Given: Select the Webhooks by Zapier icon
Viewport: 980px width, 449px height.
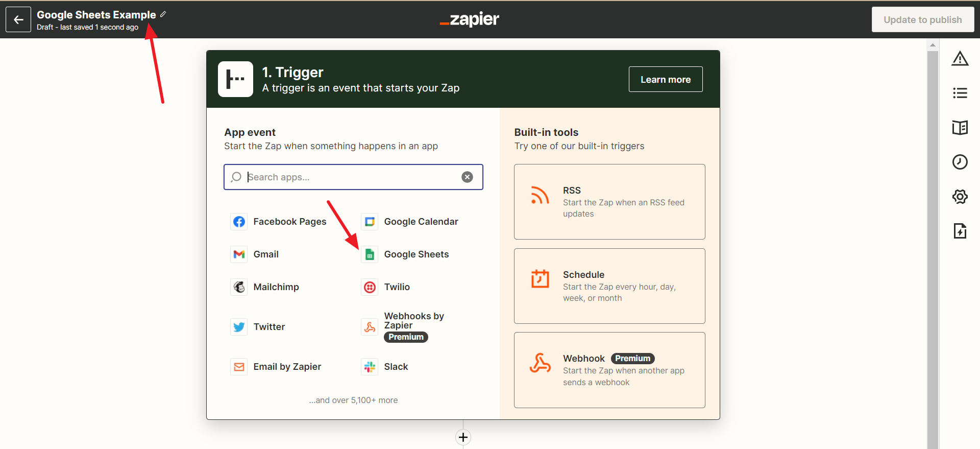Looking at the screenshot, I should [370, 327].
